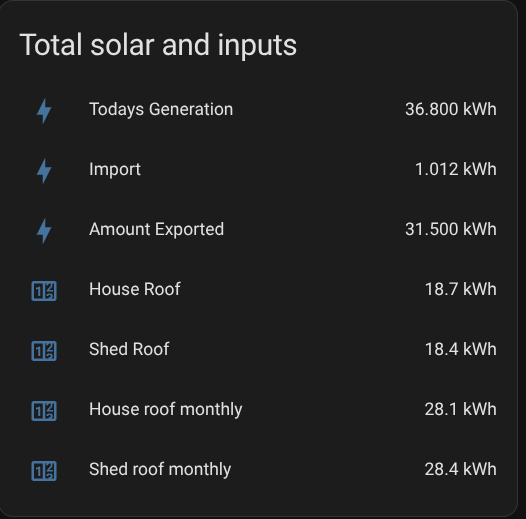Viewport: 526px width, 519px height.
Task: Open the 28.4 kWh Shed monthly reading
Action: tap(460, 470)
